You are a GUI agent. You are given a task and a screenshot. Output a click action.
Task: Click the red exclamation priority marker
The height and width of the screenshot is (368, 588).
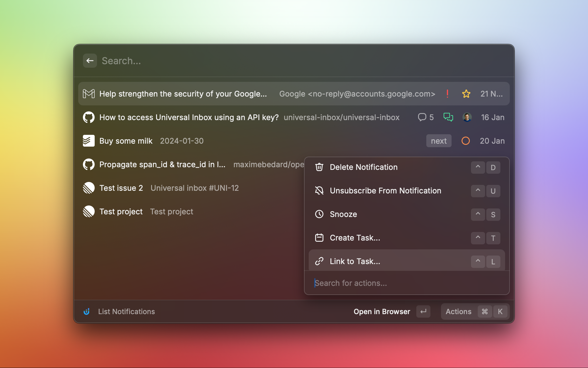[x=447, y=94]
